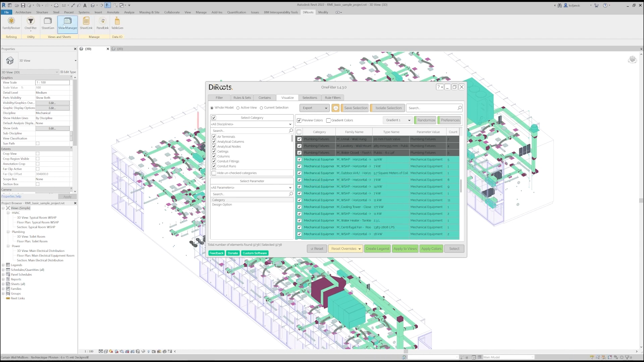This screenshot has height=362, width=644.
Task: Click the save icon in quick access toolbar
Action: click(23, 5)
